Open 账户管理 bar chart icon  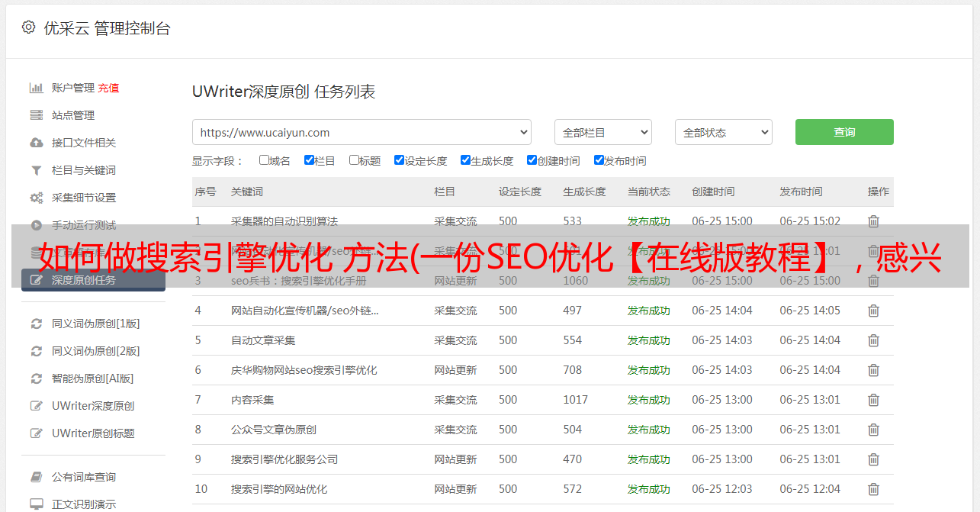tap(36, 88)
